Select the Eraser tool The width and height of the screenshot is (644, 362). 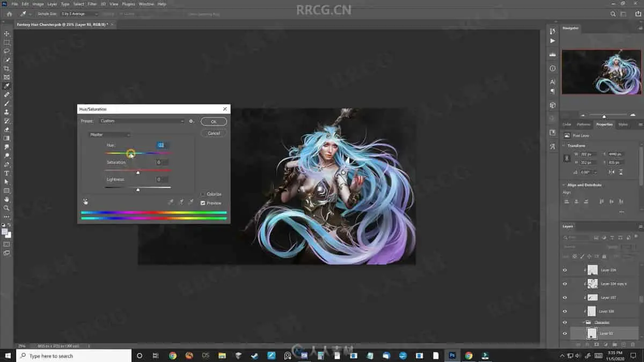tap(6, 130)
